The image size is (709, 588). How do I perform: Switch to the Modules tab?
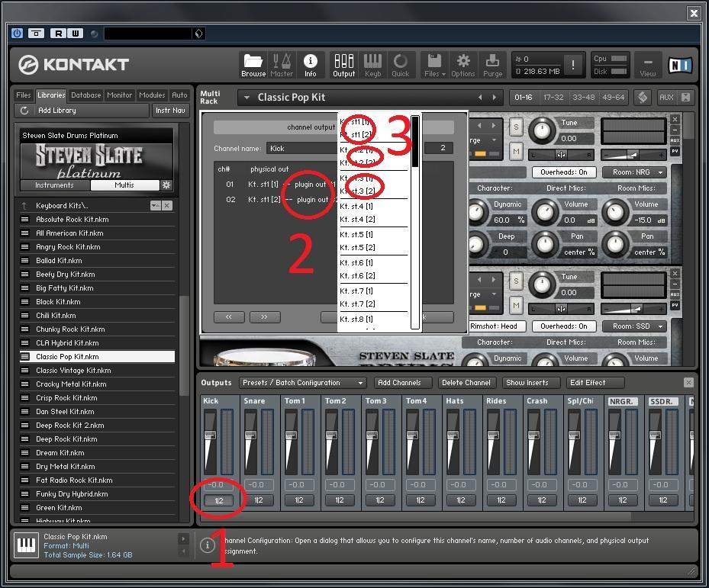tap(152, 95)
